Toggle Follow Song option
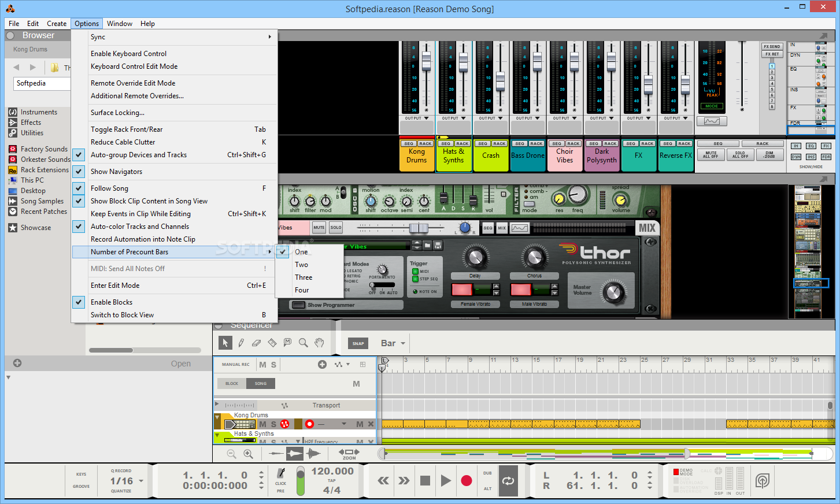Image resolution: width=840 pixels, height=504 pixels. click(175, 188)
